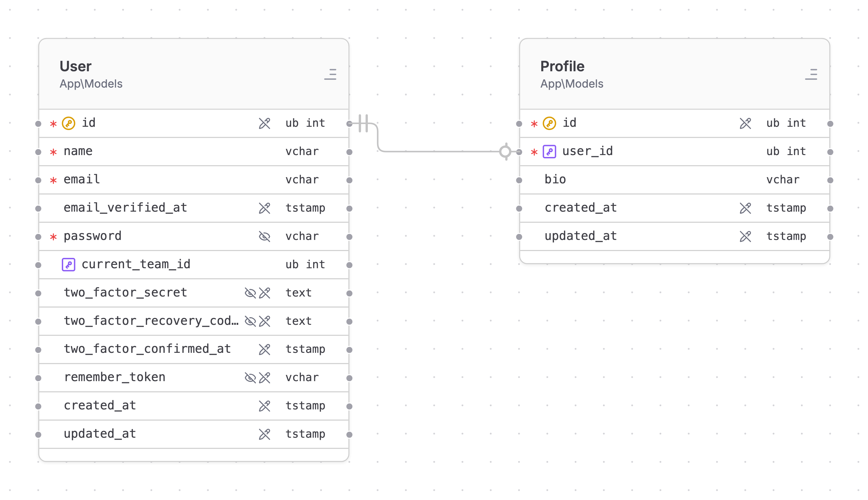Click pencil icon on Profile updated_at
This screenshot has height=500, width=868.
click(745, 236)
